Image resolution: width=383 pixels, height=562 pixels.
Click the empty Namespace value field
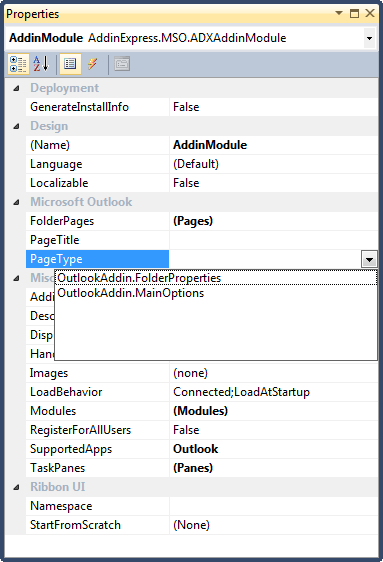(x=273, y=506)
